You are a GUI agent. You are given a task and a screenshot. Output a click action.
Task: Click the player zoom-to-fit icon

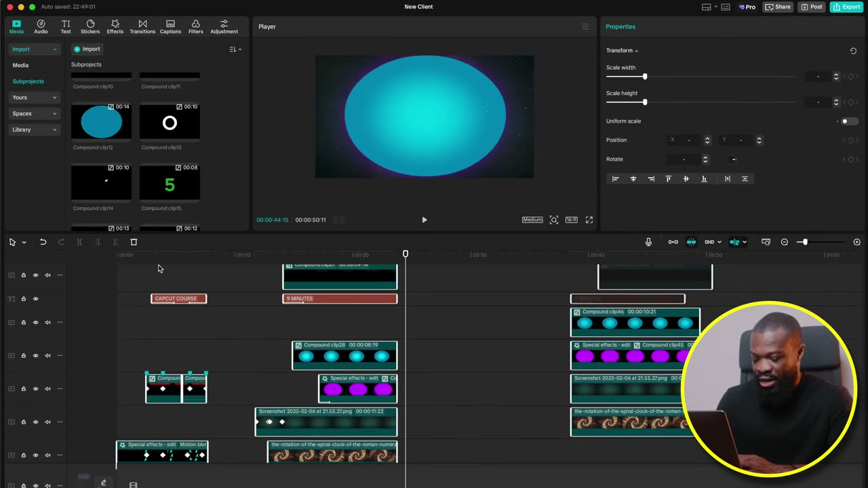(554, 220)
